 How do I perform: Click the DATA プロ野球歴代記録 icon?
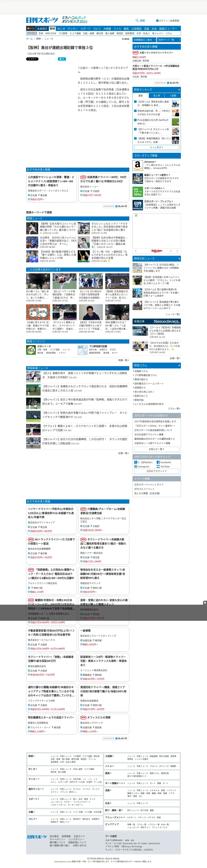tap(82, 350)
